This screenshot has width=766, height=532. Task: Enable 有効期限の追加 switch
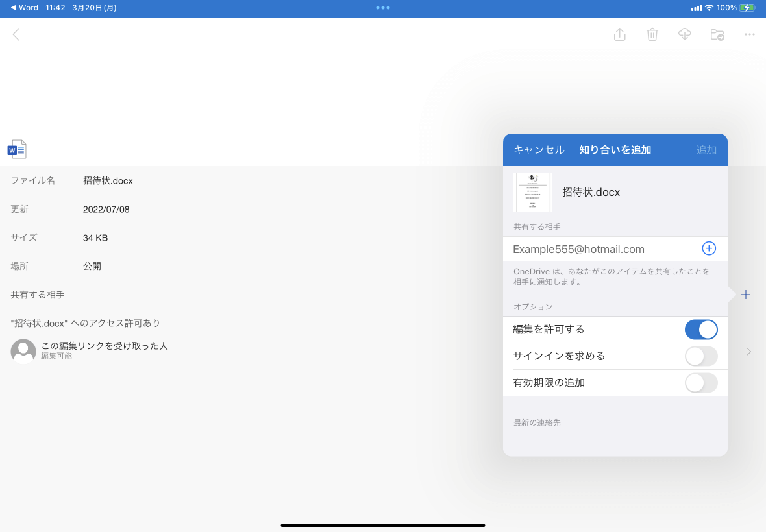[701, 383]
